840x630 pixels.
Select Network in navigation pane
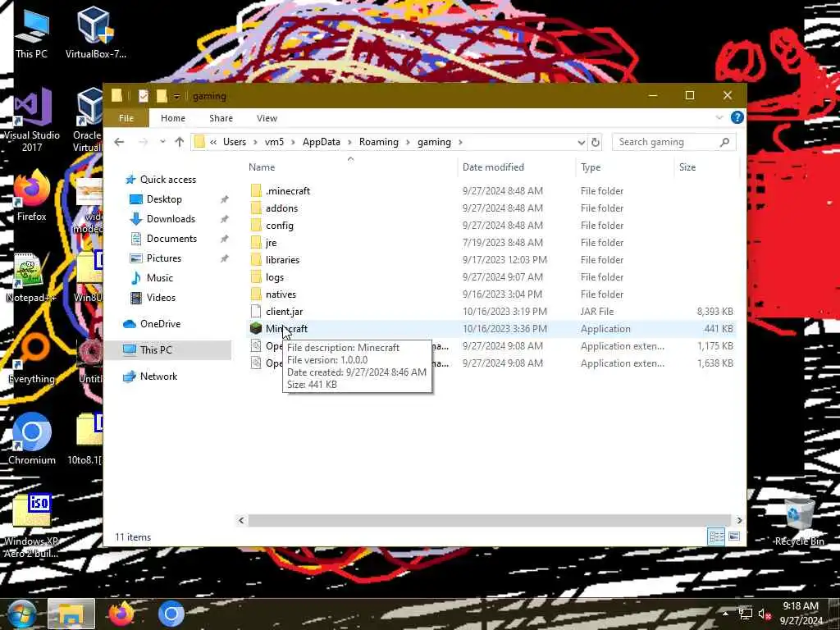coord(158,377)
